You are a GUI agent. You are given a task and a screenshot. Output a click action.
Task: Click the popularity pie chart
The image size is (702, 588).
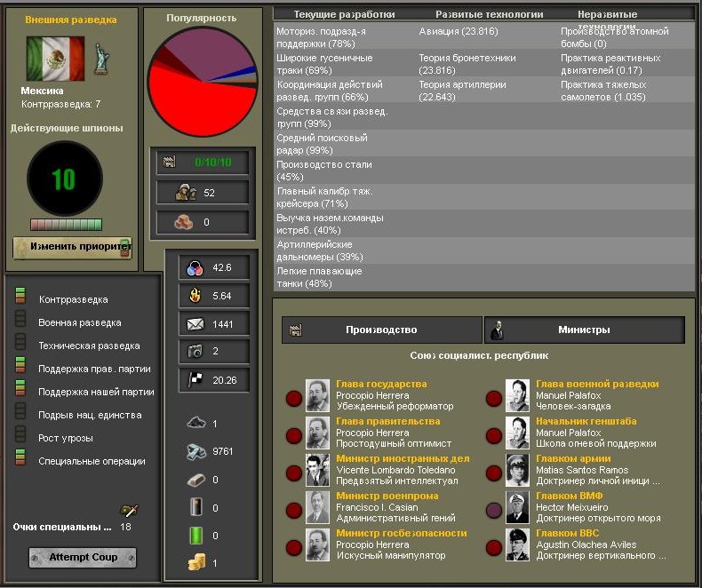click(x=203, y=82)
